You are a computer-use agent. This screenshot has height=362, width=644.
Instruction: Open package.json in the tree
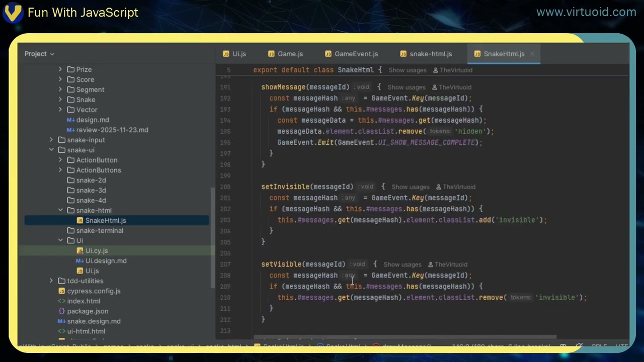pyautogui.click(x=88, y=311)
